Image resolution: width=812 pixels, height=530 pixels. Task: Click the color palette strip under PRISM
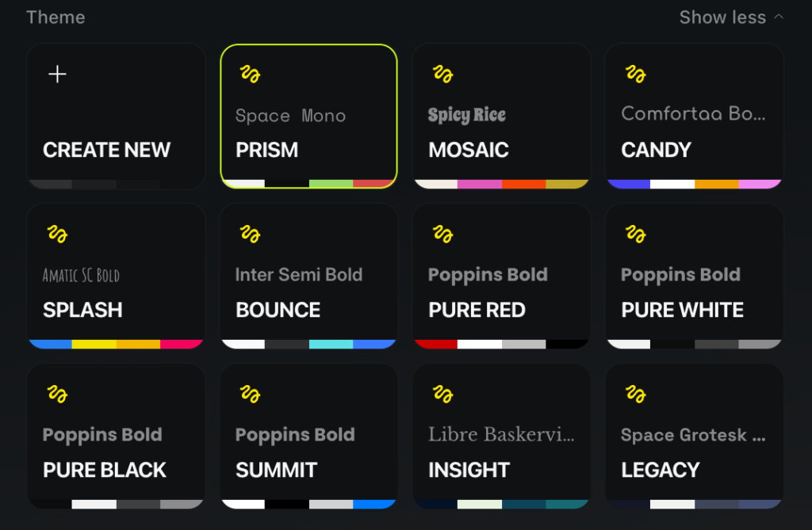click(308, 185)
